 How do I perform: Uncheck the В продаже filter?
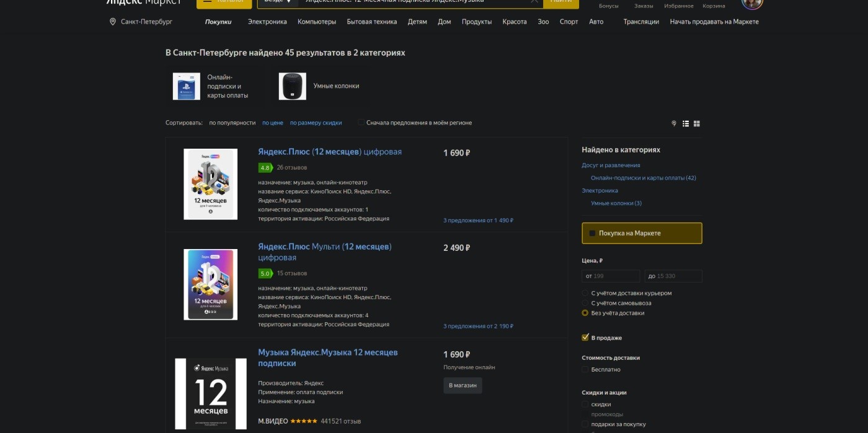(585, 338)
